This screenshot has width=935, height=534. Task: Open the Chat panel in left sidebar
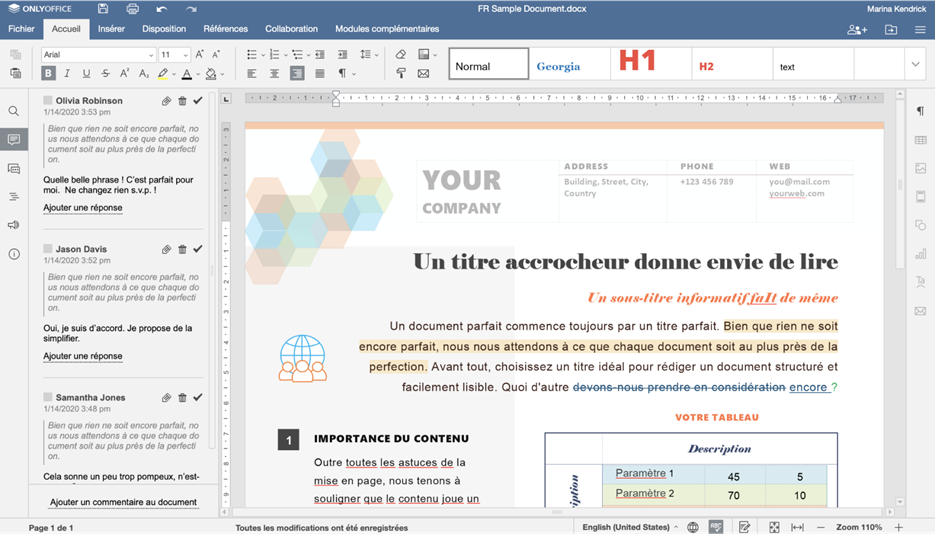point(14,169)
